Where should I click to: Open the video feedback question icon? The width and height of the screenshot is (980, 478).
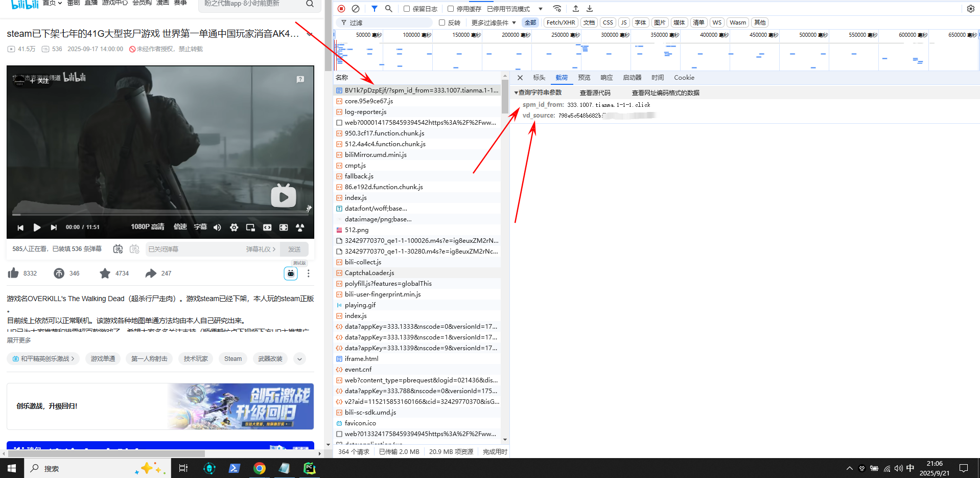pos(300,79)
